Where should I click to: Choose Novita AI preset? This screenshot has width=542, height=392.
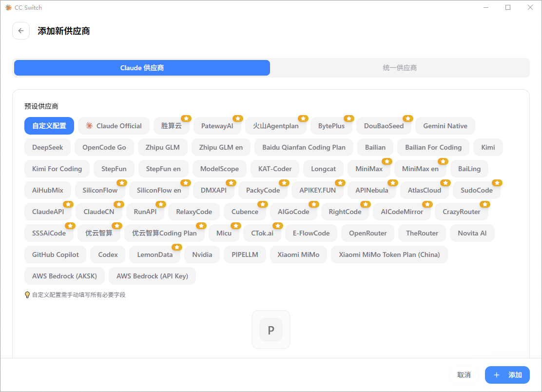point(472,233)
